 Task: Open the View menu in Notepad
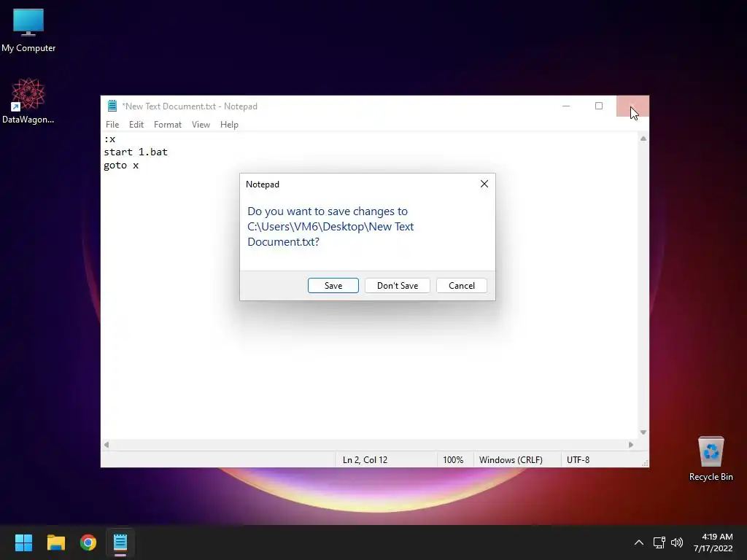201,124
